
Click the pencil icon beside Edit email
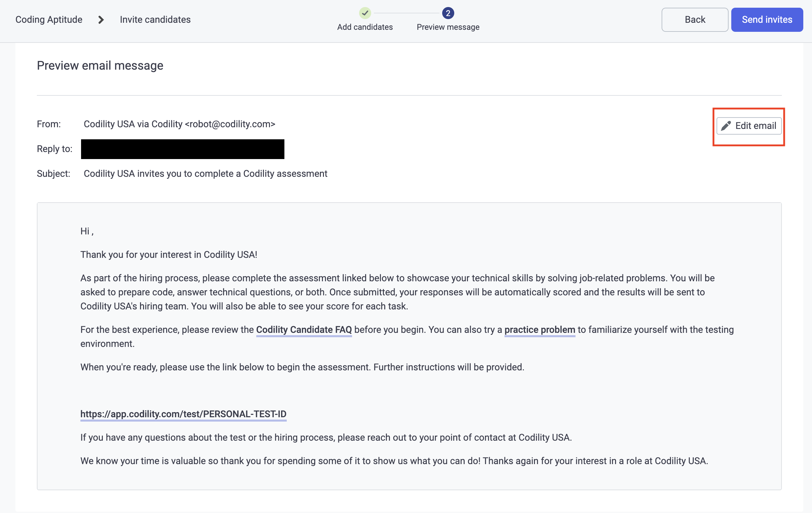point(726,126)
